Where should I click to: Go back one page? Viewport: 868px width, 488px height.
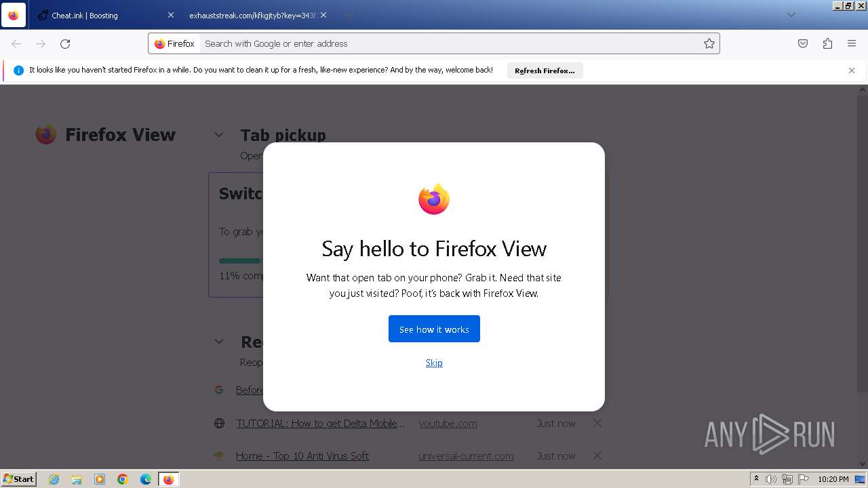16,43
